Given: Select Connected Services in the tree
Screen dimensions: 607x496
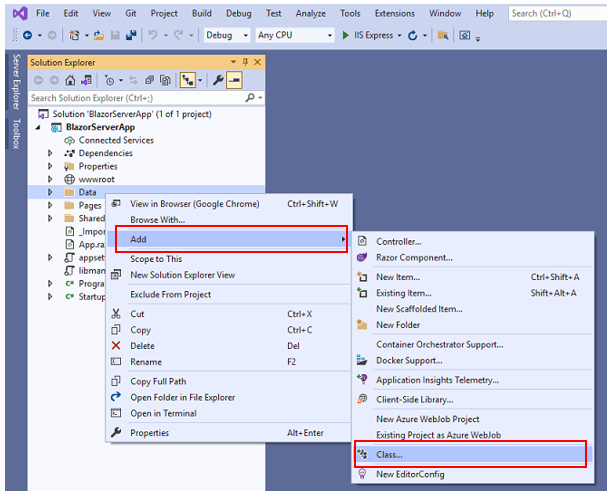Looking at the screenshot, I should pyautogui.click(x=116, y=140).
